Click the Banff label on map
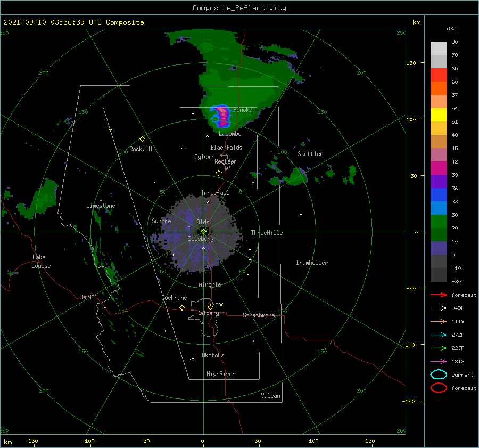 coord(88,297)
